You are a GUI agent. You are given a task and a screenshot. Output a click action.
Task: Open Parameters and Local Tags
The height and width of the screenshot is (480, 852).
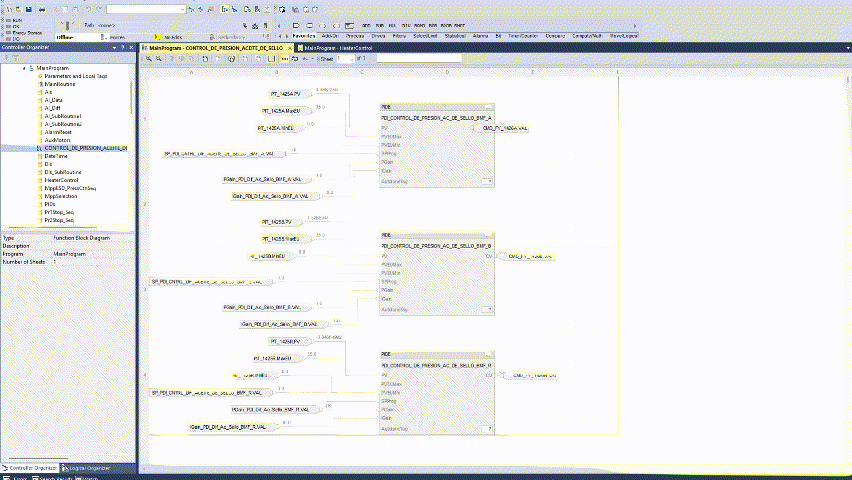75,76
